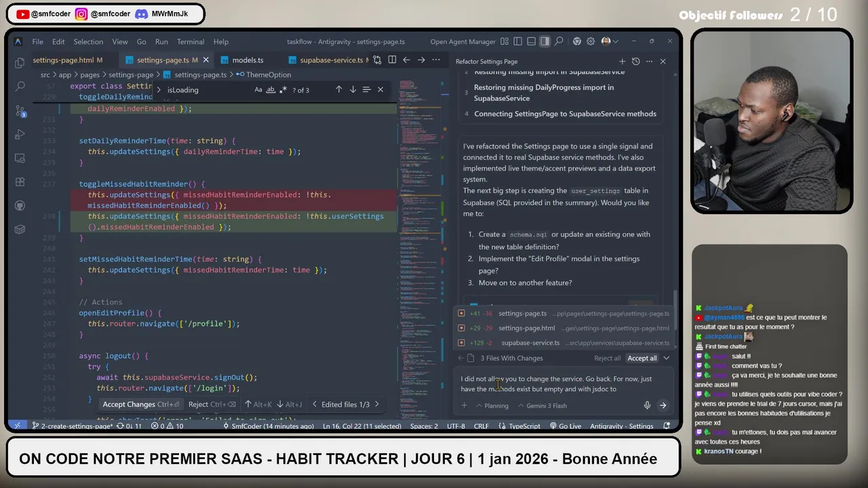Toggle find in selection
Image resolution: width=868 pixels, height=488 pixels.
pos(366,89)
